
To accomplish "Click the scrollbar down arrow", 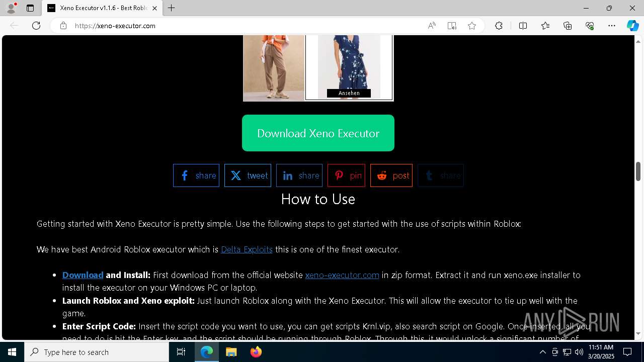I will click(638, 334).
